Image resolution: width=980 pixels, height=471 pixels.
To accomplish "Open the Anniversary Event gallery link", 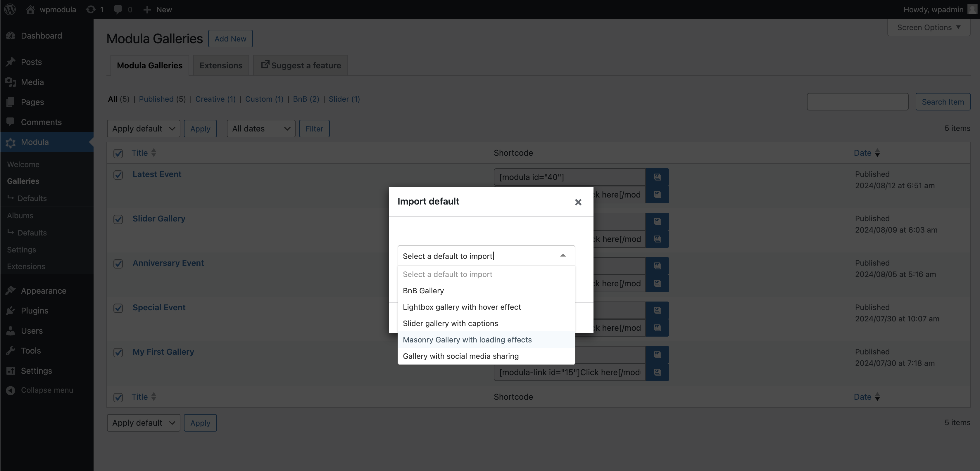I will (168, 263).
